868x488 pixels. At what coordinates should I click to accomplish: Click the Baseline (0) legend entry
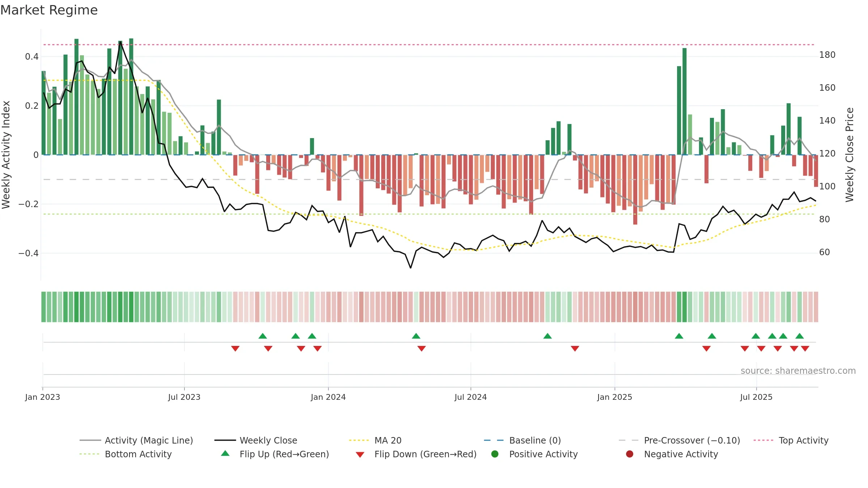pos(522,440)
